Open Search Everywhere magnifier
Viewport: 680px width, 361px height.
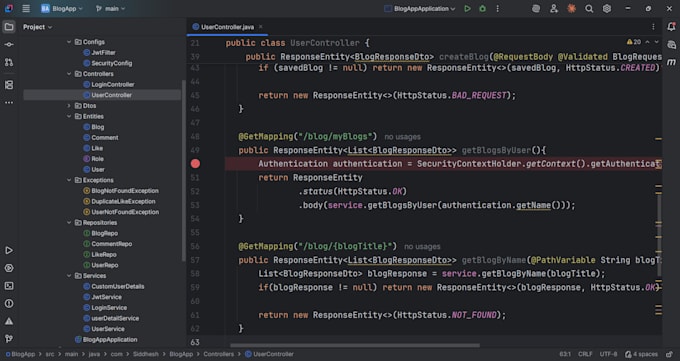[589, 9]
